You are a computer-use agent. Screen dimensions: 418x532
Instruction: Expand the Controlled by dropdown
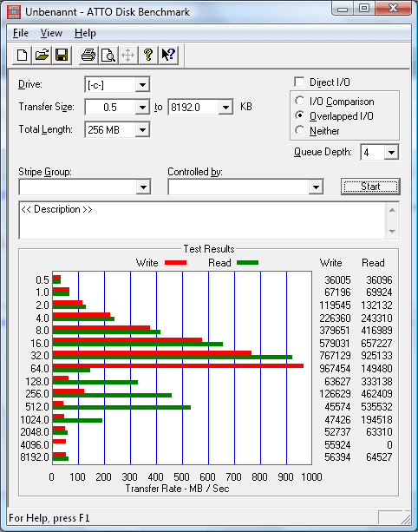pyautogui.click(x=316, y=187)
